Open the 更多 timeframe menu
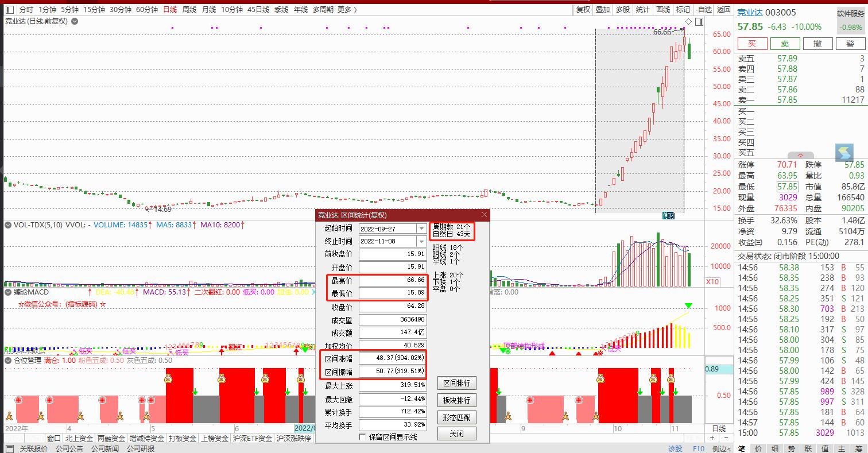868x453 pixels. (347, 10)
